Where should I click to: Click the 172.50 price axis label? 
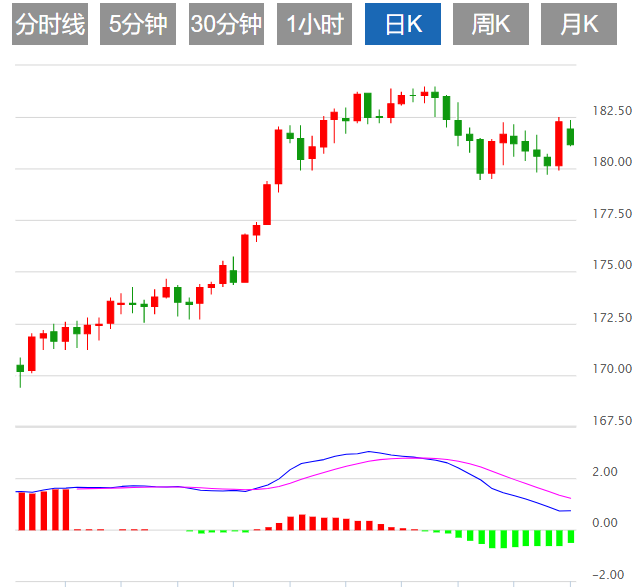(x=612, y=318)
